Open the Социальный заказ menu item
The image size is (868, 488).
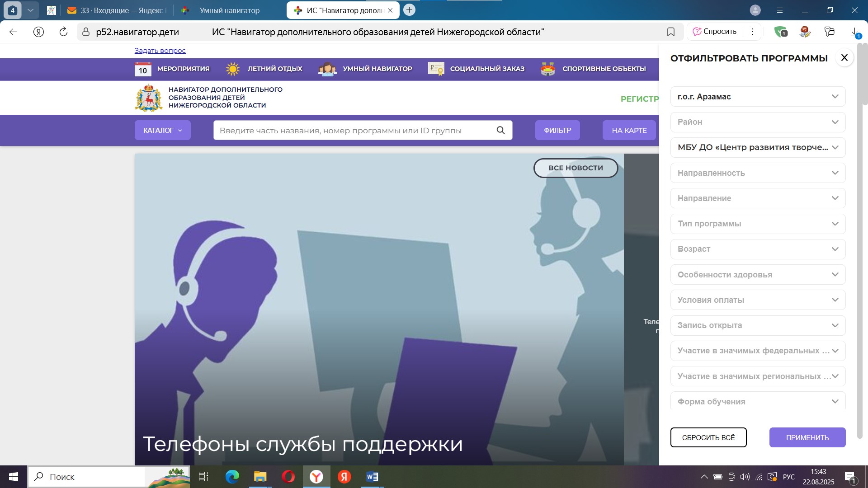pyautogui.click(x=487, y=69)
